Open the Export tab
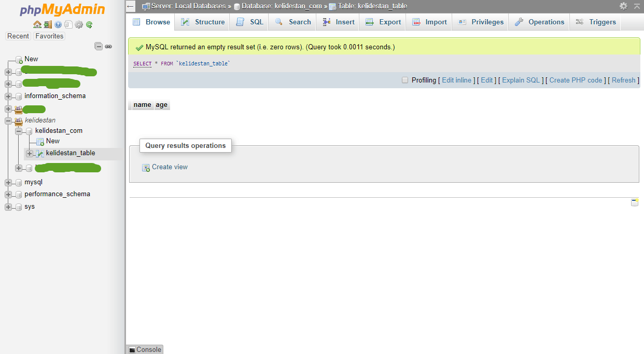The width and height of the screenshot is (644, 354). click(x=383, y=22)
